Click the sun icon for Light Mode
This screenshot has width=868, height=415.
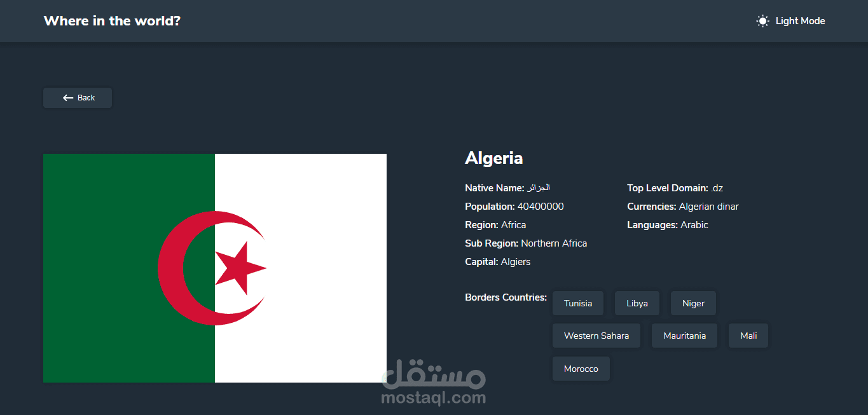pos(762,21)
